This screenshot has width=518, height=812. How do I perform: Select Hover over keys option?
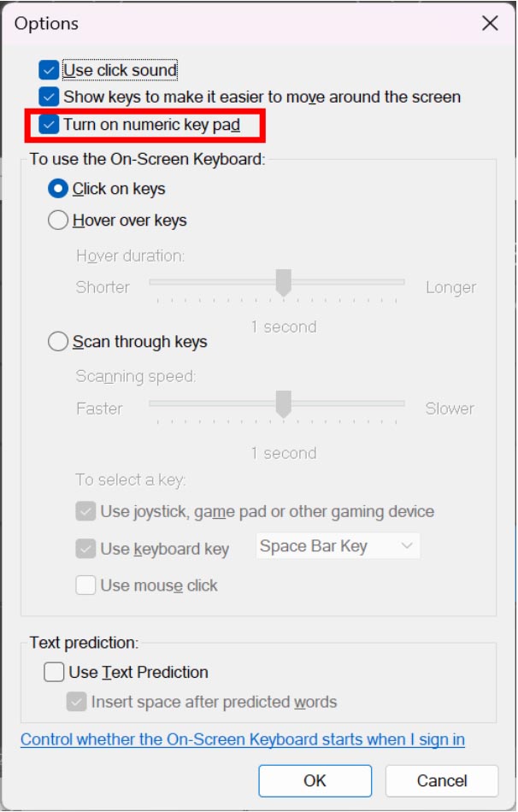tap(58, 221)
